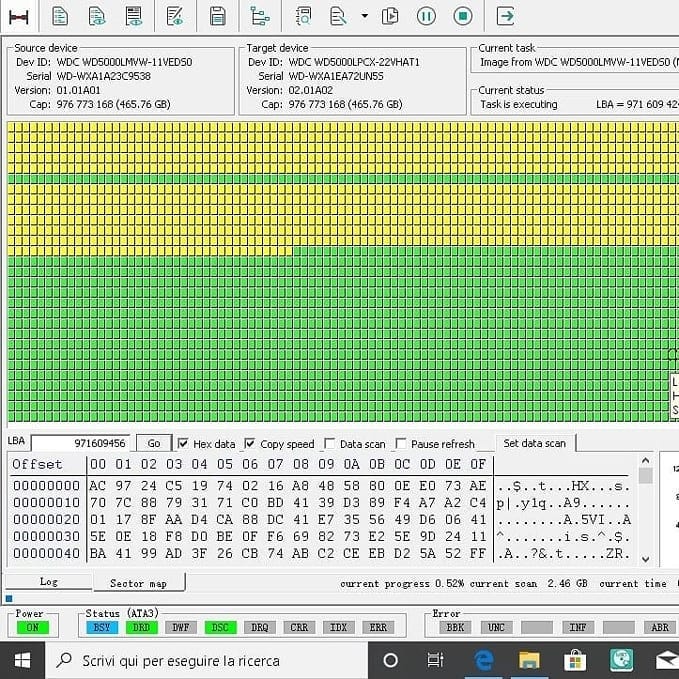Open Cortana circle icon on taskbar
Image resolution: width=679 pixels, height=679 pixels.
pyautogui.click(x=391, y=660)
